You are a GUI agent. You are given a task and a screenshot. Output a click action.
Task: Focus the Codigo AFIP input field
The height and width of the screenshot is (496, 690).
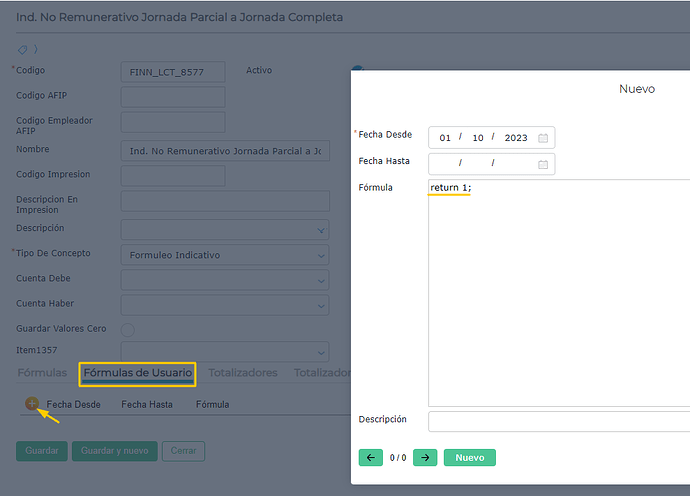(172, 97)
